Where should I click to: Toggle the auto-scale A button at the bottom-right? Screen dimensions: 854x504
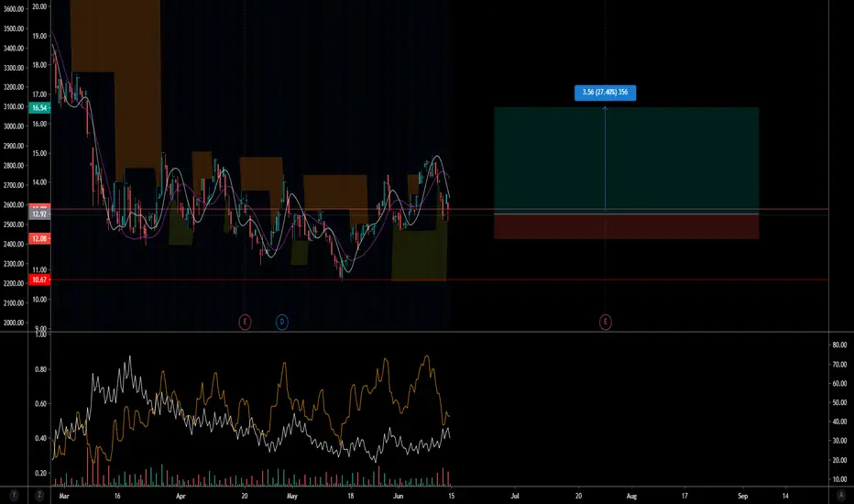pyautogui.click(x=840, y=495)
